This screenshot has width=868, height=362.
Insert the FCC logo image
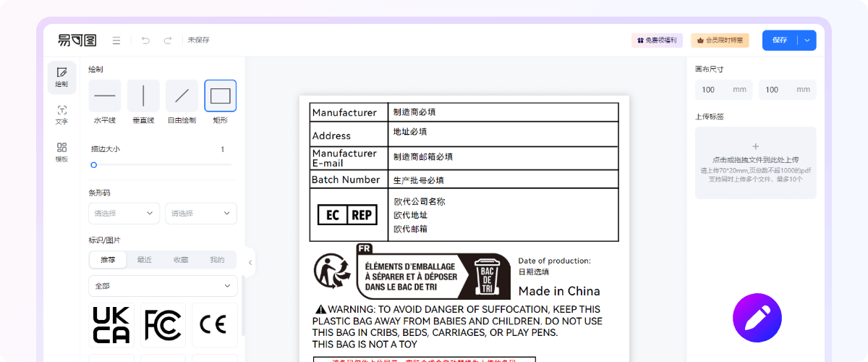coord(163,325)
